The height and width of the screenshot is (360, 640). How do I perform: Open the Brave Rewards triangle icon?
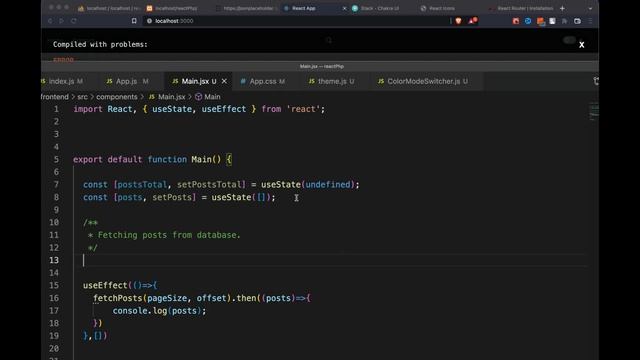(472, 21)
